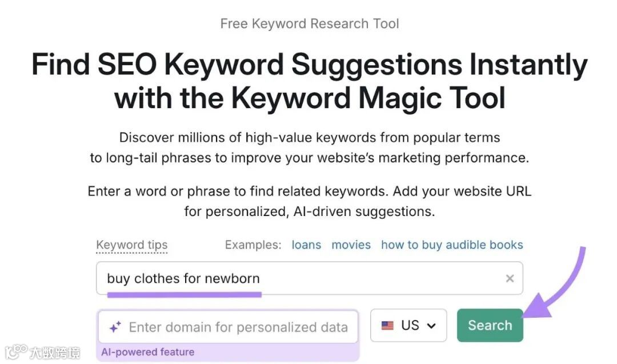Image resolution: width=617 pixels, height=364 pixels.
Task: Choose the 'movies' example keyword
Action: 351,245
